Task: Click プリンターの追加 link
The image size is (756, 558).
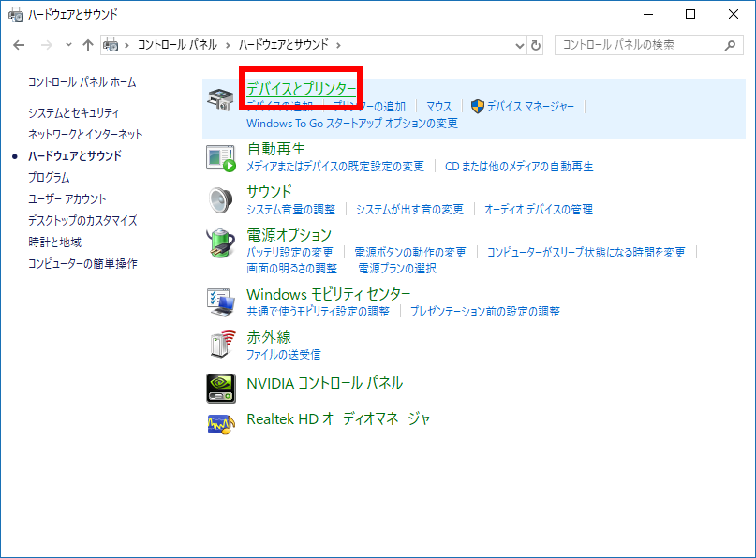Action: point(369,107)
